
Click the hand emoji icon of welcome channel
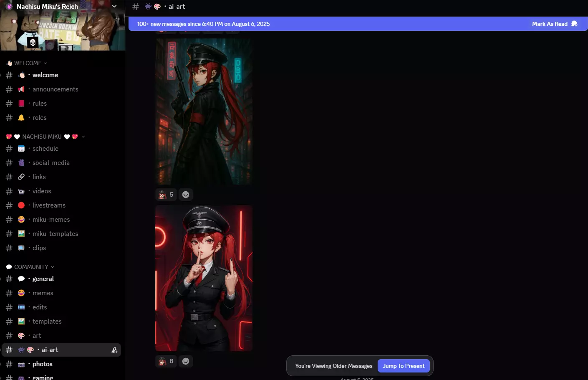click(x=22, y=75)
